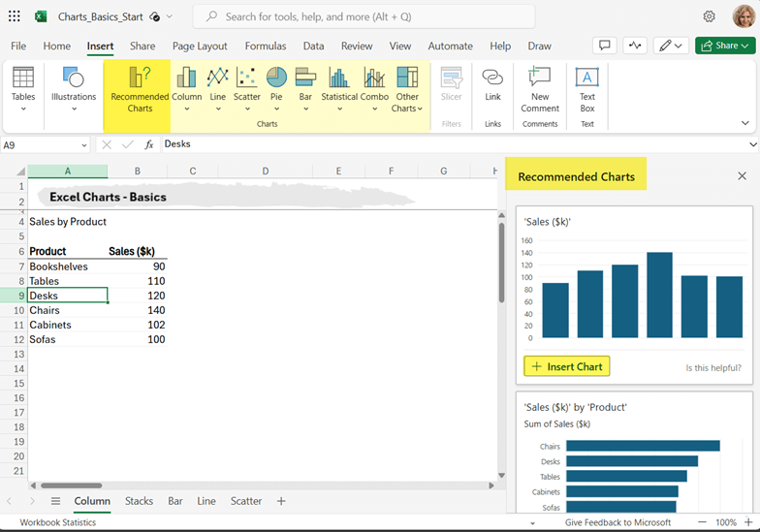This screenshot has width=760, height=532.
Task: Click the insert function fx icon
Action: [x=149, y=144]
